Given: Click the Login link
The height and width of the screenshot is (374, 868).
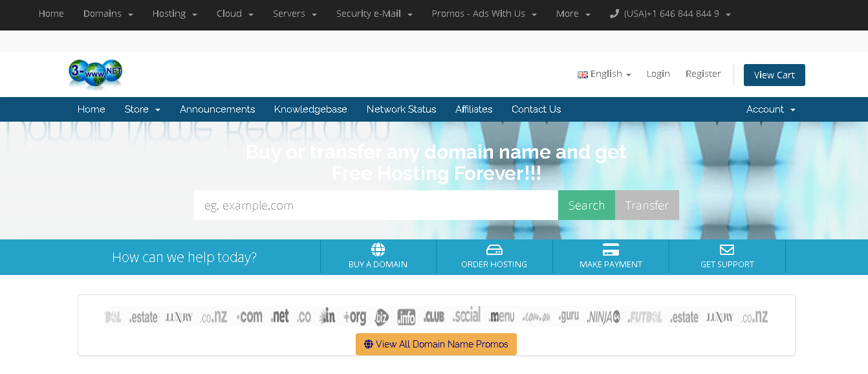Looking at the screenshot, I should pyautogui.click(x=658, y=74).
